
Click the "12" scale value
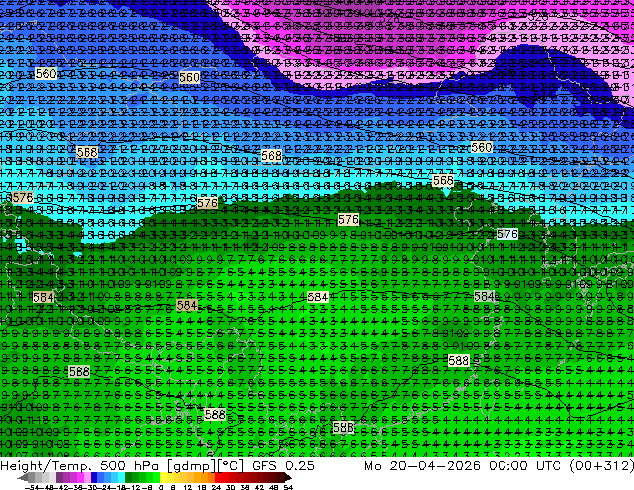tap(188, 488)
